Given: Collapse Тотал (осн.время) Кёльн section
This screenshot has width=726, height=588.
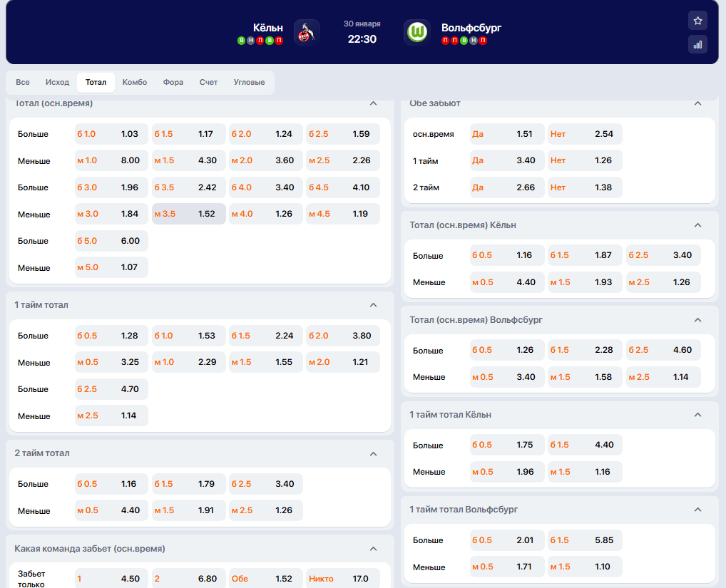Looking at the screenshot, I should click(x=698, y=225).
